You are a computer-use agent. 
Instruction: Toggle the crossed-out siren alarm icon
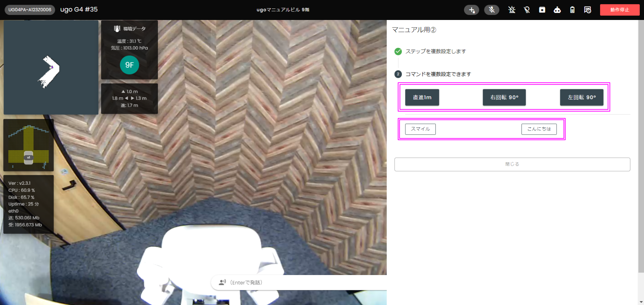coord(511,10)
